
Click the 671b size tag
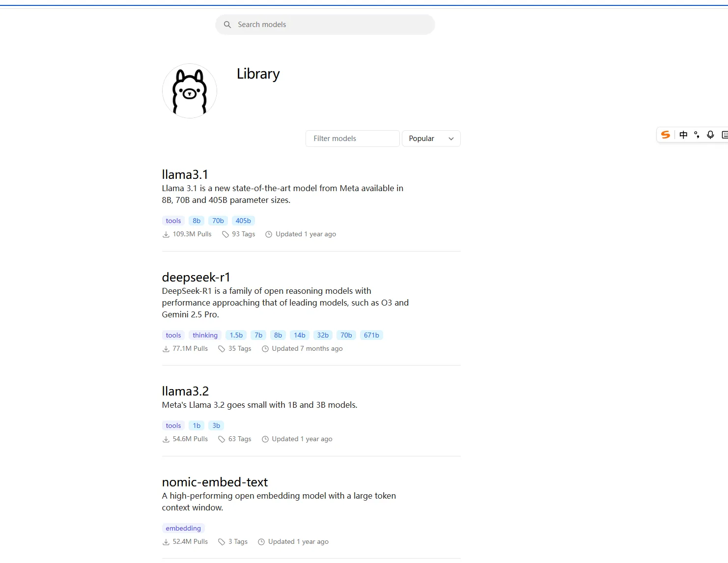click(x=371, y=335)
